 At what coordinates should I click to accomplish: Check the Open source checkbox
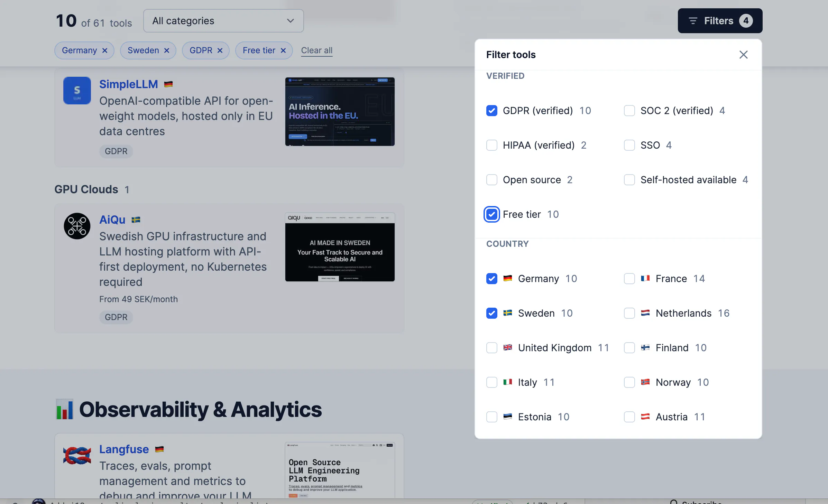pyautogui.click(x=492, y=180)
